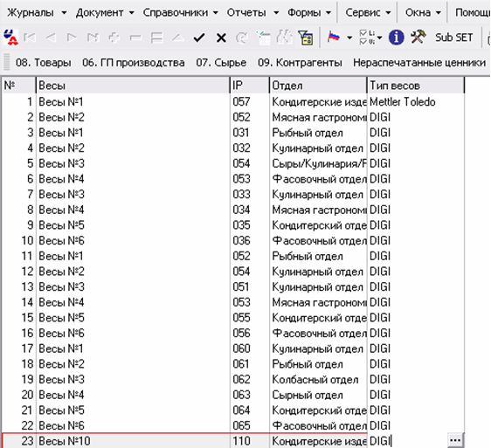Click the refresh data icon
The image size is (491, 448).
coord(241,38)
